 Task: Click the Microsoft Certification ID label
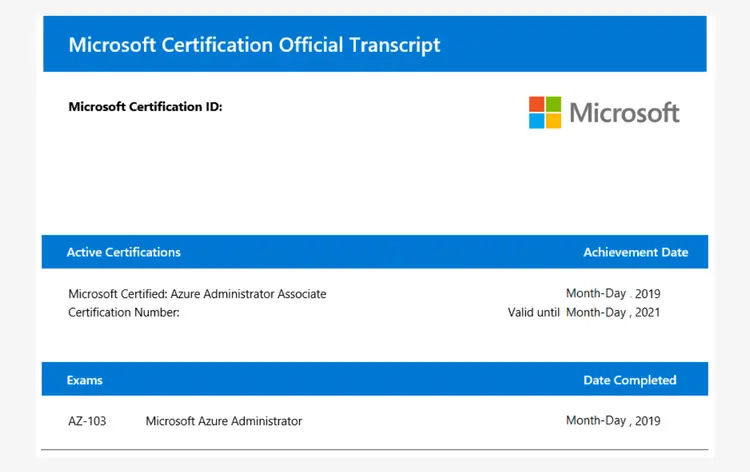[x=145, y=107]
